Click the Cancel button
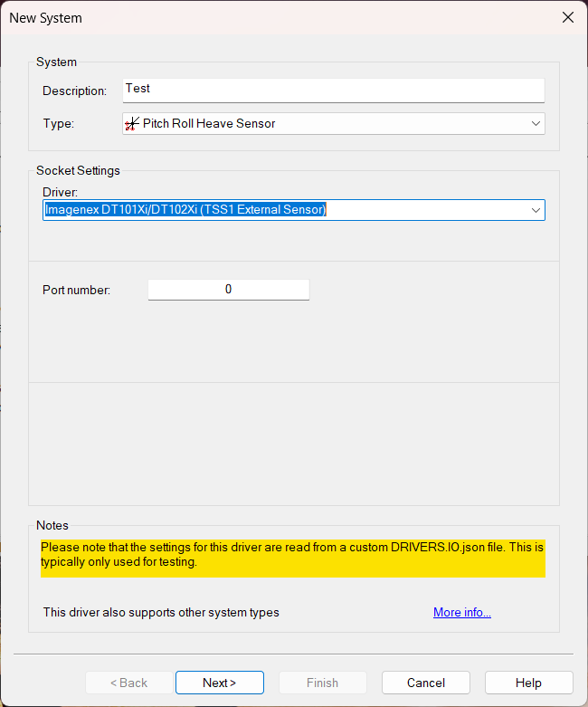Image resolution: width=588 pixels, height=707 pixels. coord(425,683)
